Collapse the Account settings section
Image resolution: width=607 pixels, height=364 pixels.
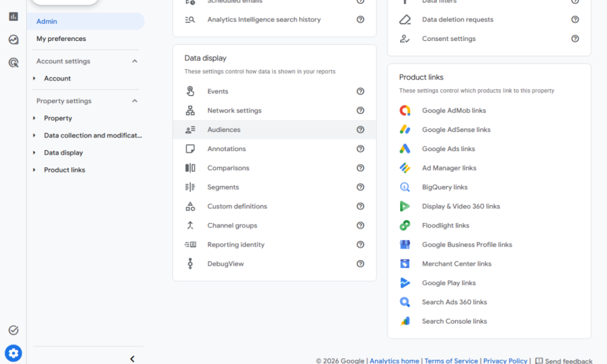(x=135, y=61)
